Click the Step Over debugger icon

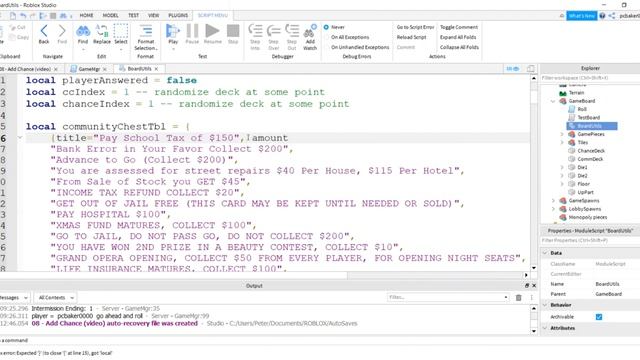point(273,37)
